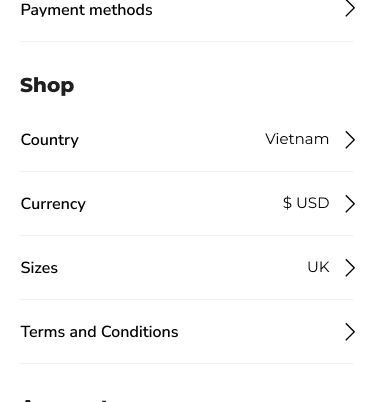The width and height of the screenshot is (375, 402).
Task: Click the dollar sign symbol in Currency
Action: pos(287,203)
